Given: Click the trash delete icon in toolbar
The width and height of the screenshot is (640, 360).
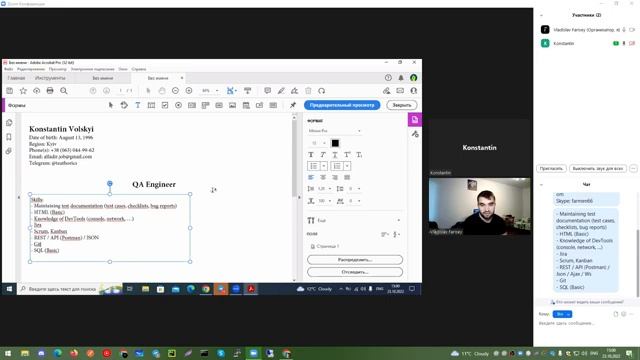Looking at the screenshot, I should [308, 91].
